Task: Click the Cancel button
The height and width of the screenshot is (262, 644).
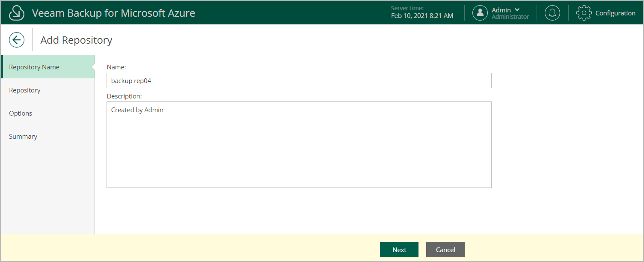Action: click(445, 250)
